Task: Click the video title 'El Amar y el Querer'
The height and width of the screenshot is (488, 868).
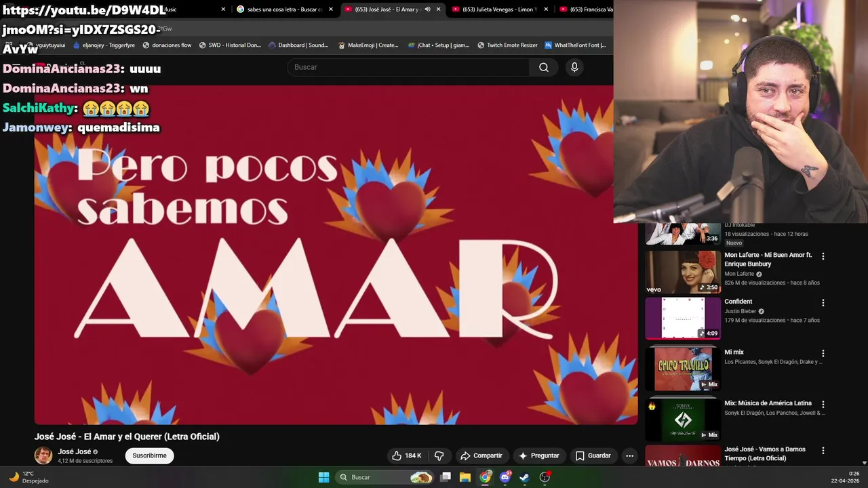Action: tap(127, 436)
